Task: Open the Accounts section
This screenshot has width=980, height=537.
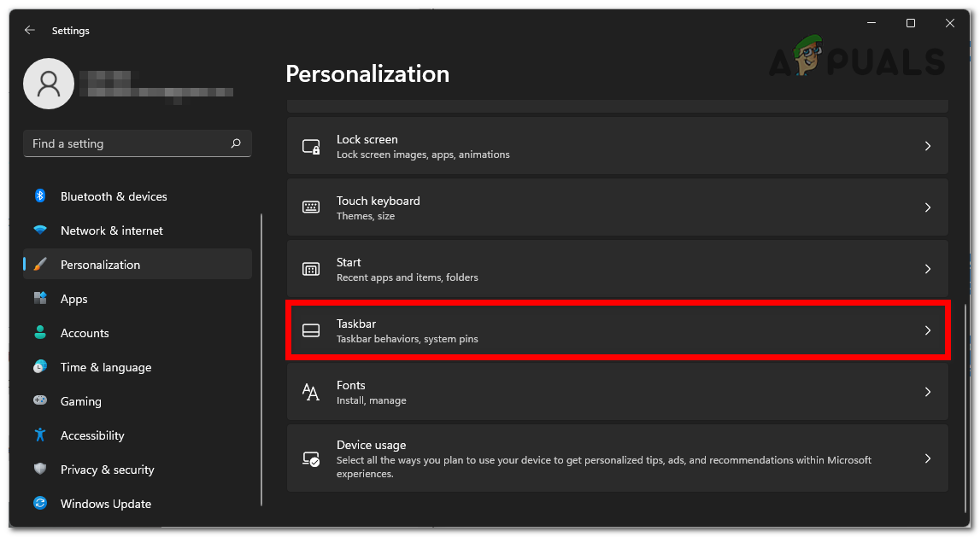Action: pos(85,333)
